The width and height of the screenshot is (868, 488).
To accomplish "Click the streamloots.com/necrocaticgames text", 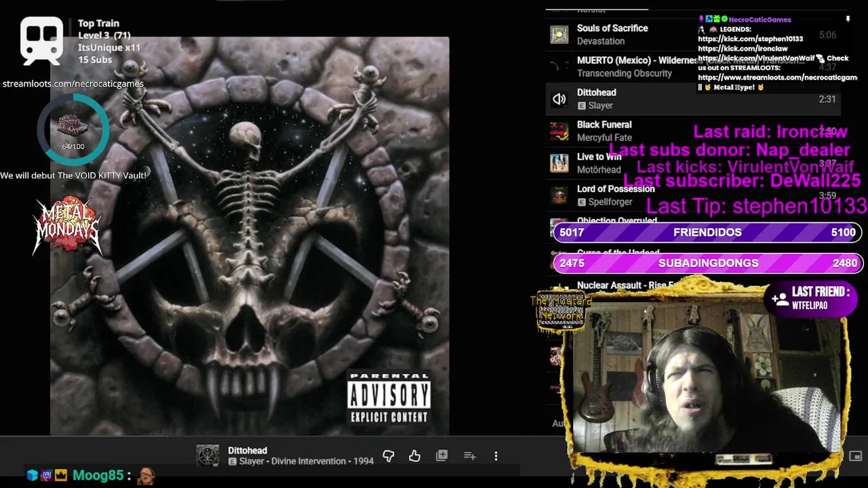I will [x=73, y=83].
